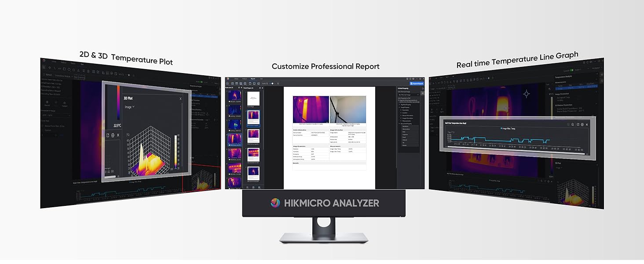This screenshot has width=644, height=264.
Task: Open the Image dropdown in the enlarged 3D Plot
Action: click(x=130, y=107)
